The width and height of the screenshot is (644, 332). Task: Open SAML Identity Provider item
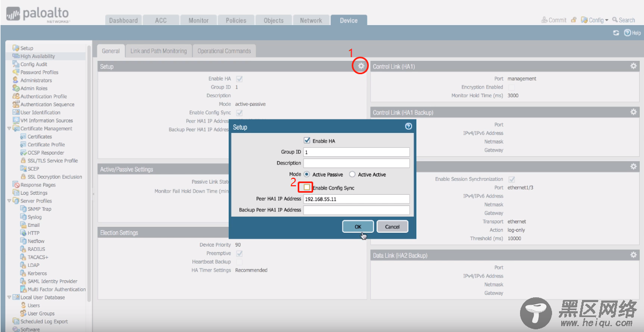pyautogui.click(x=52, y=281)
